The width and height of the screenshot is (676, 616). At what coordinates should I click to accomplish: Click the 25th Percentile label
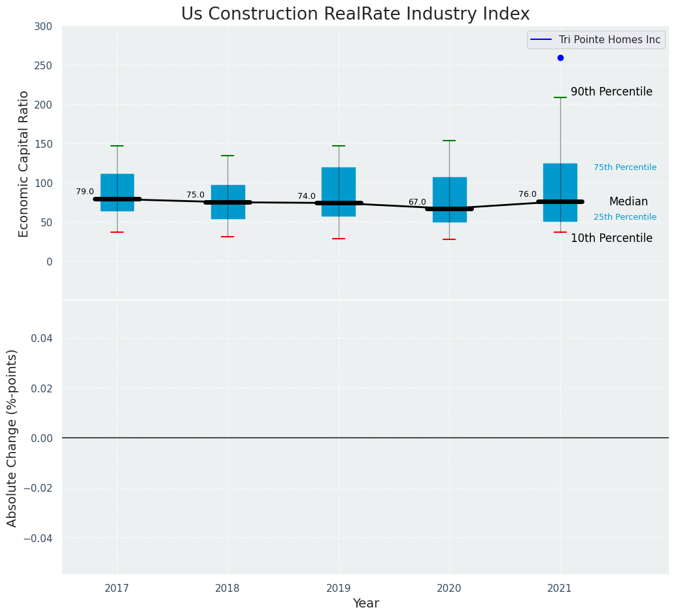tap(625, 217)
